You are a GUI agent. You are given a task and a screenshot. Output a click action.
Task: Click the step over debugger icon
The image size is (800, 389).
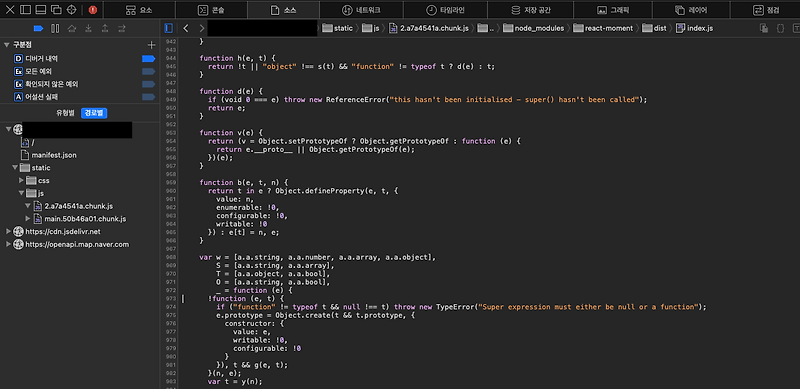click(x=72, y=28)
